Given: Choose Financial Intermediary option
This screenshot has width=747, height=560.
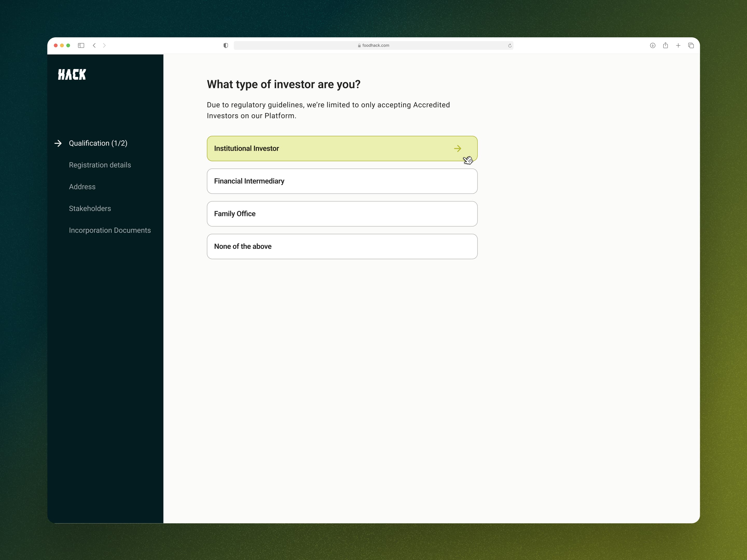Looking at the screenshot, I should point(342,181).
